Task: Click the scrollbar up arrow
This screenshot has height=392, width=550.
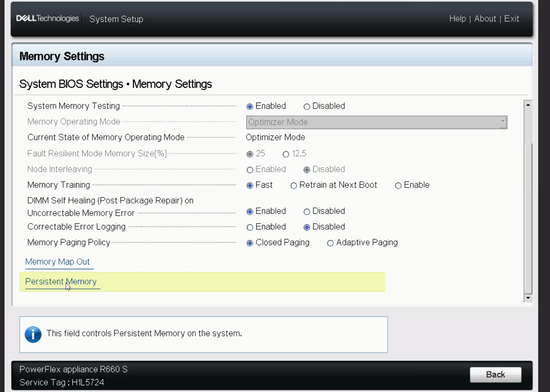Action: (x=528, y=105)
